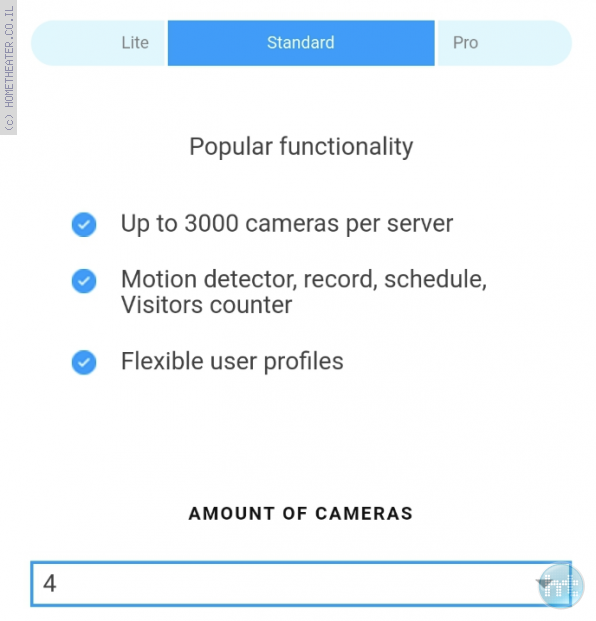Open the Pro plan tab

(505, 43)
